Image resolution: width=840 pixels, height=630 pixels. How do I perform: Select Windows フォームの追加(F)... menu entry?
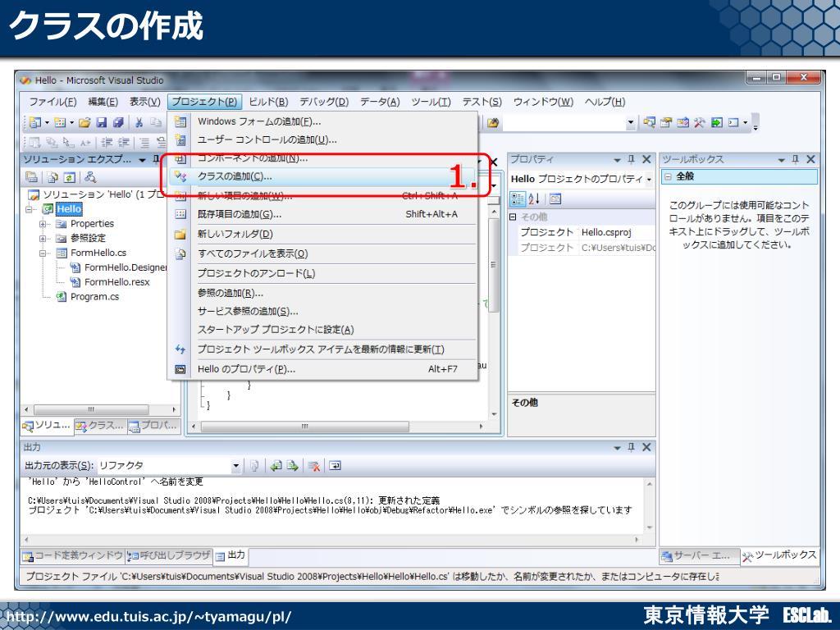click(323, 121)
